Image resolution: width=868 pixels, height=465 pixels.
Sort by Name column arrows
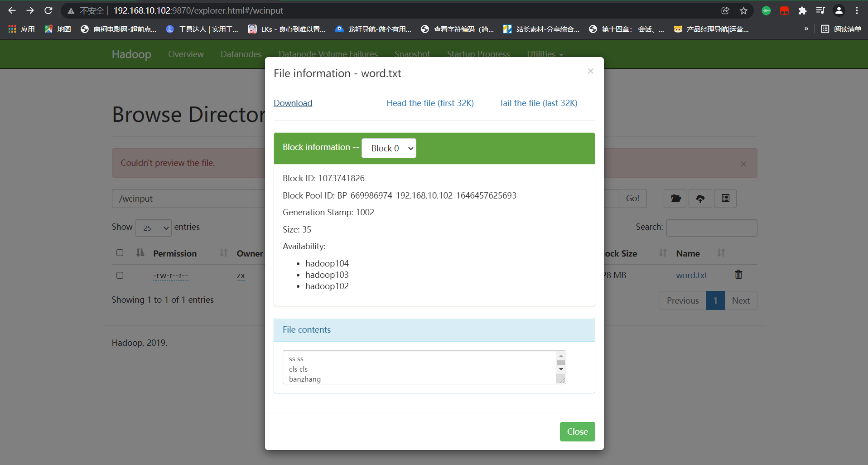(x=721, y=253)
